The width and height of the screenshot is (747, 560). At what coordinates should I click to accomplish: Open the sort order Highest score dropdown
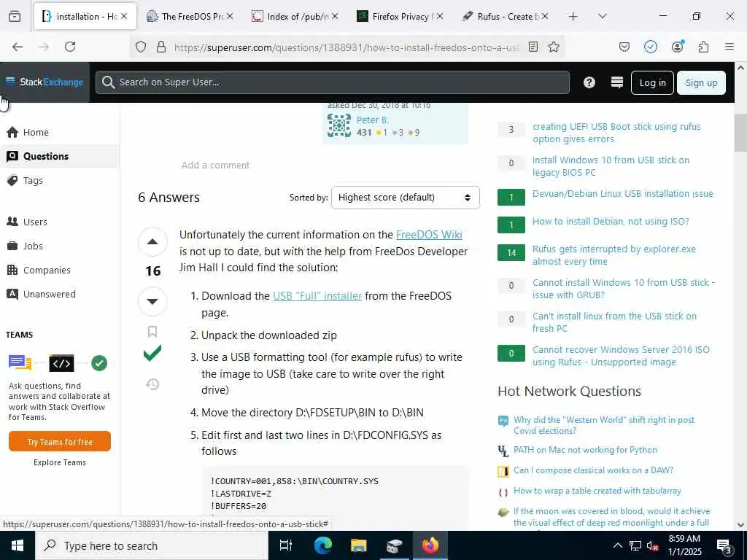pos(406,198)
